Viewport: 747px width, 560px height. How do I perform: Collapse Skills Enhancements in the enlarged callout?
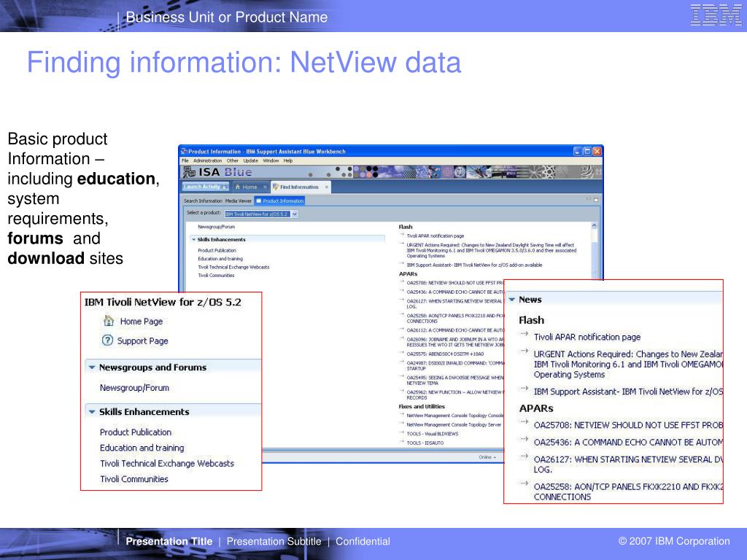(x=92, y=412)
